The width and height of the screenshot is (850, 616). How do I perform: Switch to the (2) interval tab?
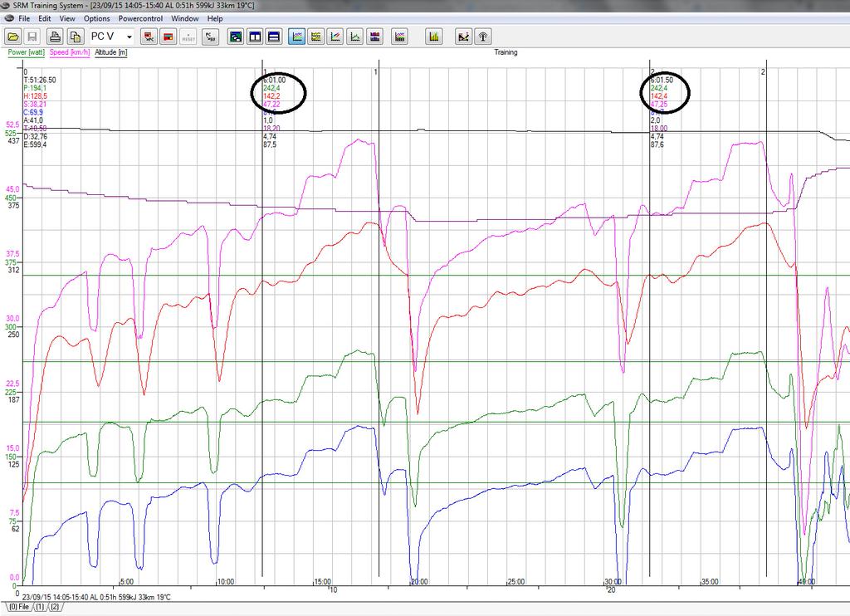coord(55,607)
